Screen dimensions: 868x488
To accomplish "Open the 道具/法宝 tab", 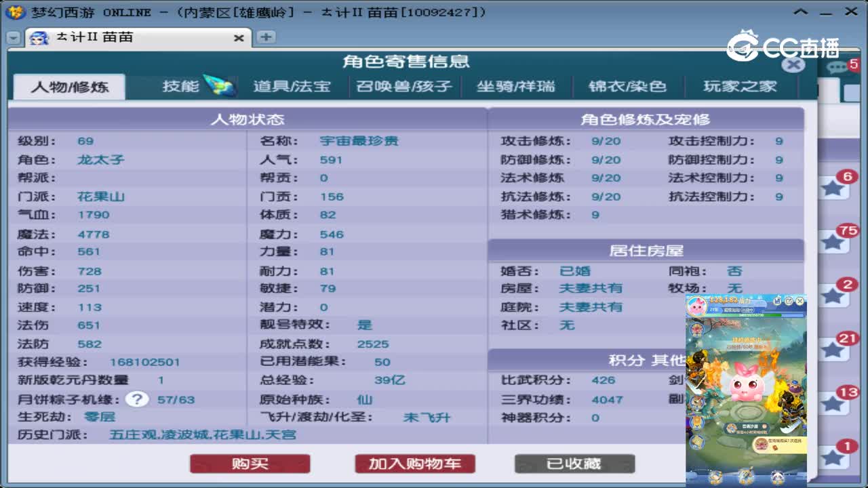I will pyautogui.click(x=292, y=86).
